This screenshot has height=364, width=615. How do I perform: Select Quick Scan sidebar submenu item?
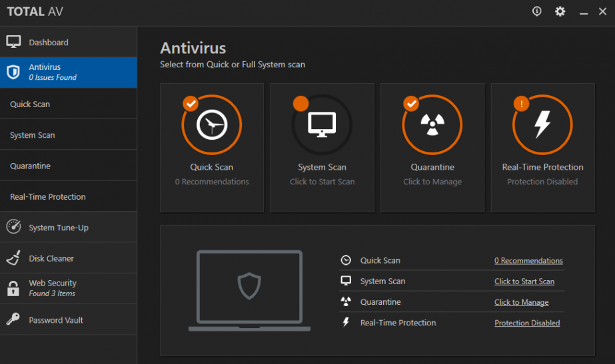tap(30, 104)
